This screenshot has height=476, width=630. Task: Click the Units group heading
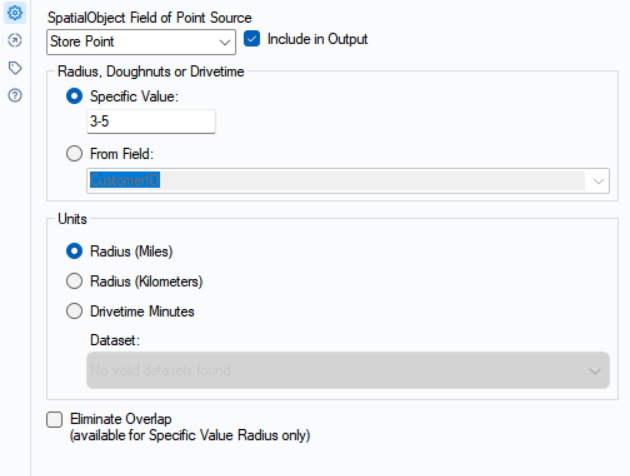point(73,218)
